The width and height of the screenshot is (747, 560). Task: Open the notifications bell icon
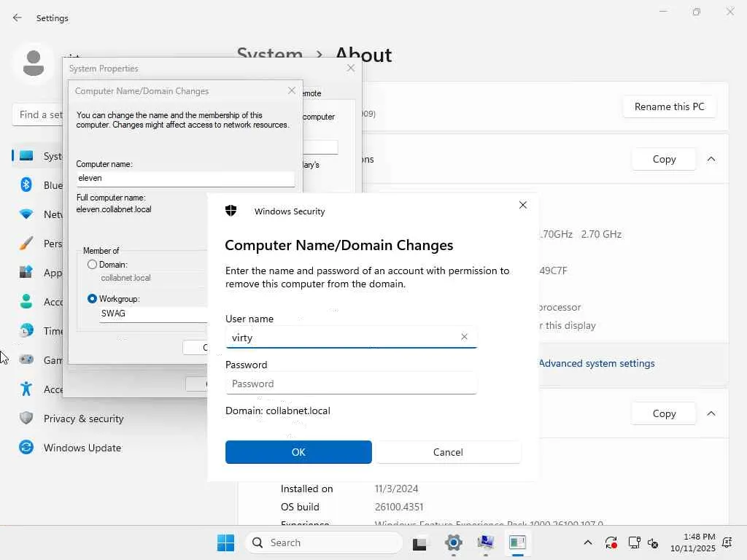click(x=727, y=542)
